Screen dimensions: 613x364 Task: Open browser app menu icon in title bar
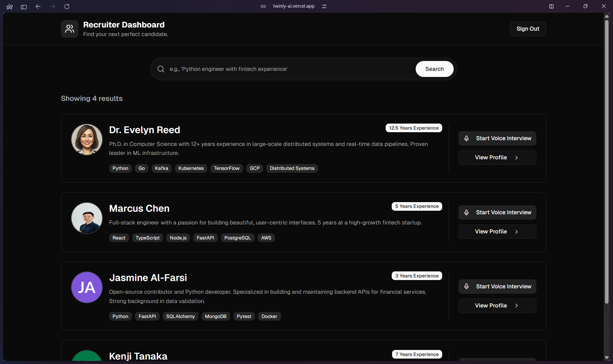pos(10,6)
